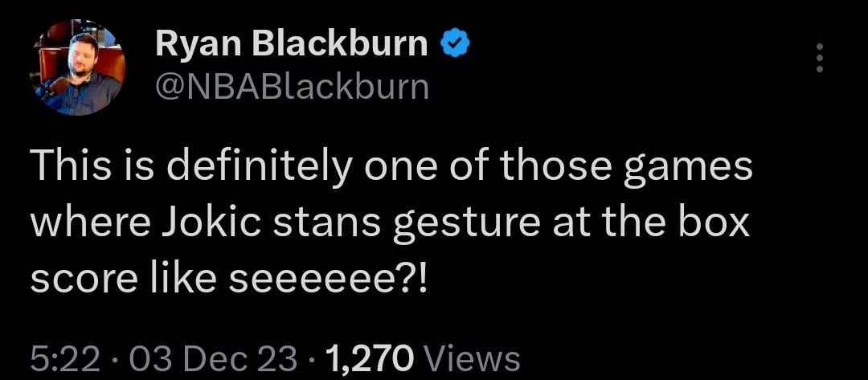Open the @NBABlackburn handle link
The height and width of the screenshot is (380, 868).
click(x=292, y=86)
